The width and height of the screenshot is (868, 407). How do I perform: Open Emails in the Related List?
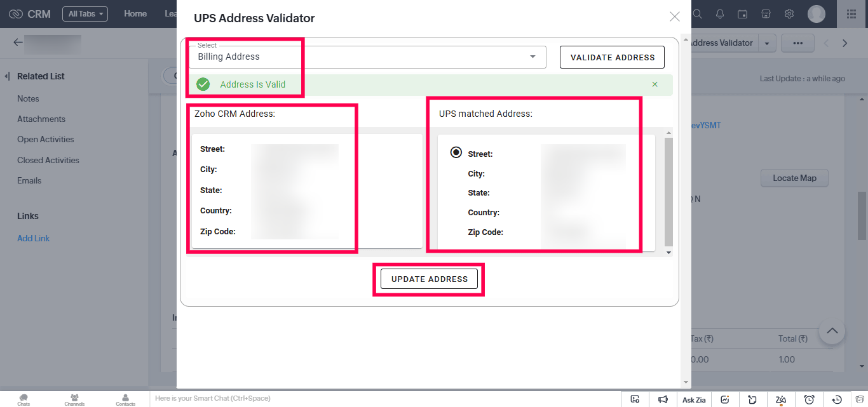point(29,180)
